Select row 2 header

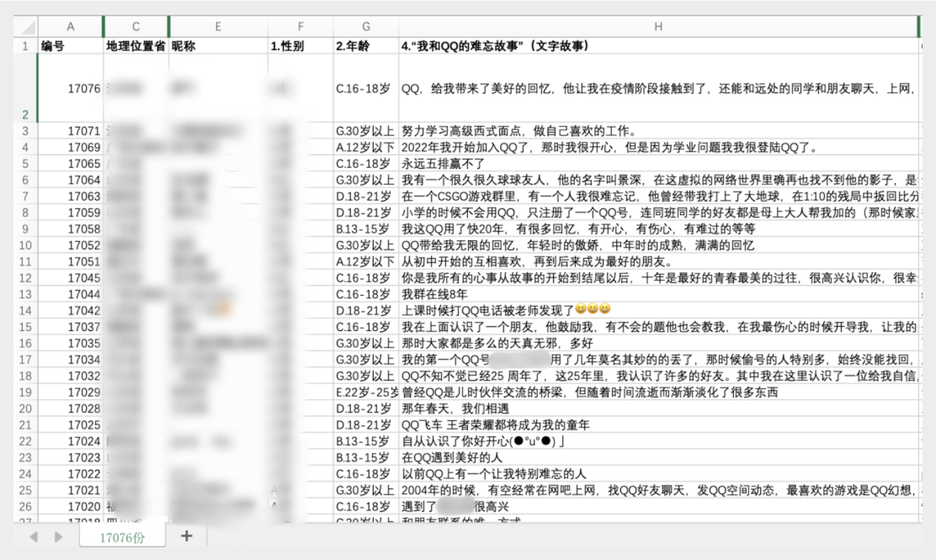(26, 89)
